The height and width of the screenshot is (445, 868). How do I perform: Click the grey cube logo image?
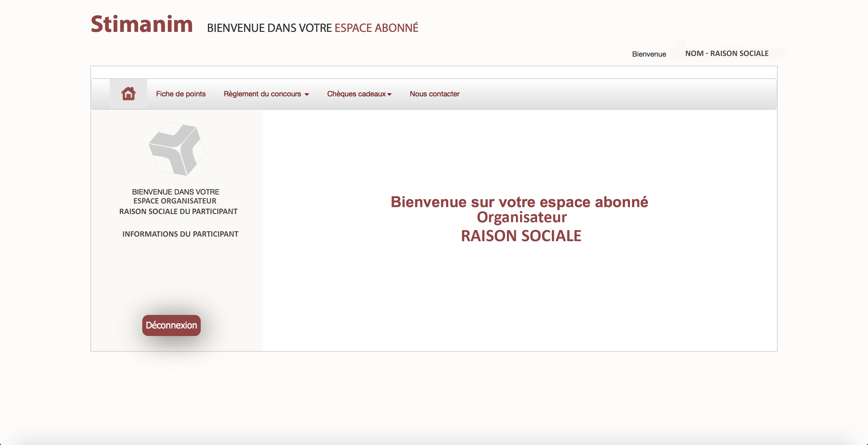point(177,149)
